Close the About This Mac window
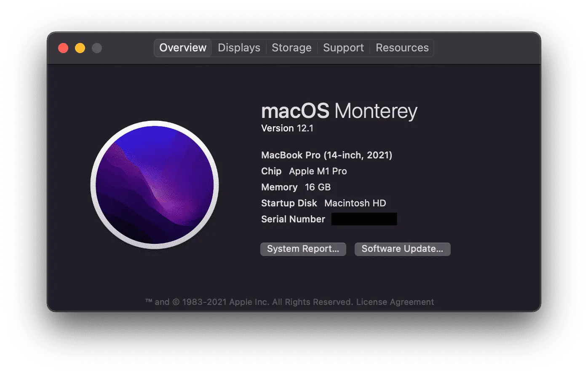This screenshot has height=374, width=588. pyautogui.click(x=63, y=48)
